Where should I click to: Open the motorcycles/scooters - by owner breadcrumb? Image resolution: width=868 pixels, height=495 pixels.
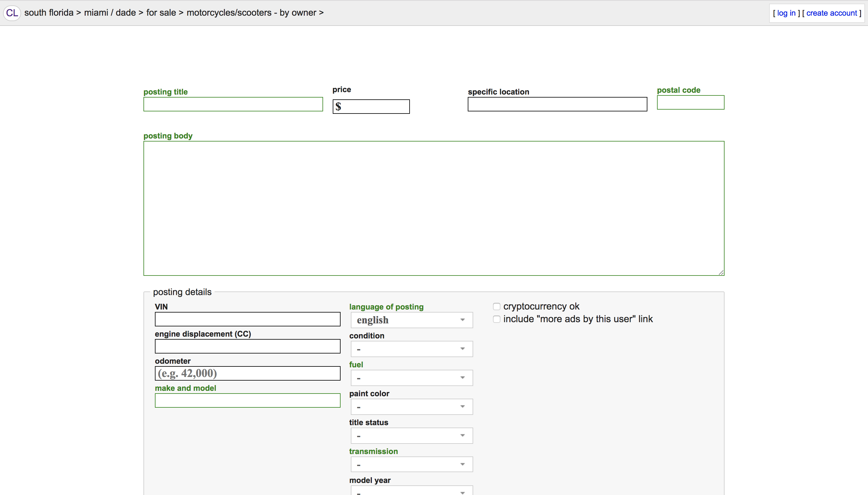coord(251,13)
